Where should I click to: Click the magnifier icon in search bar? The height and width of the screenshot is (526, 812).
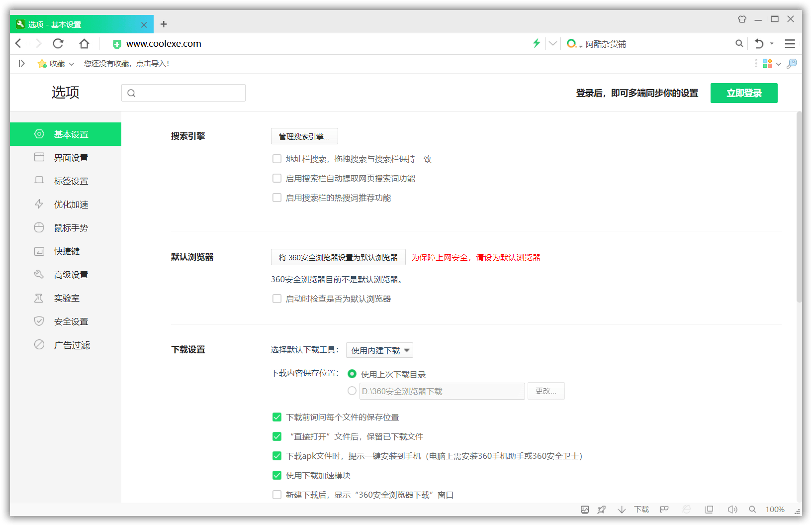point(739,43)
